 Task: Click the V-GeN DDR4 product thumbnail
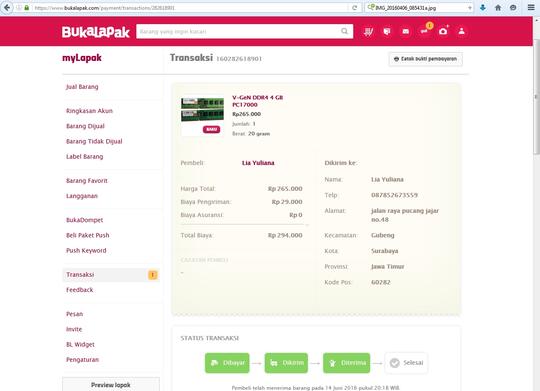click(202, 116)
